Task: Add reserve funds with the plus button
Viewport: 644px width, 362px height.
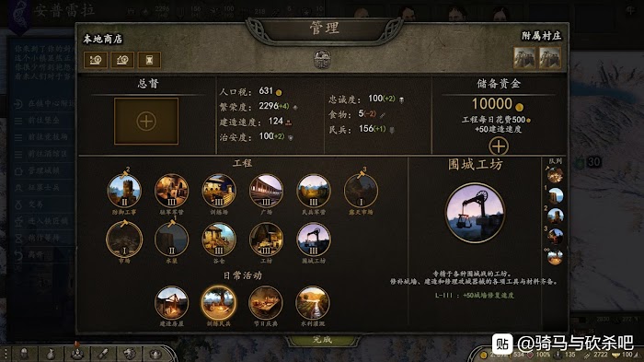Action: click(499, 146)
